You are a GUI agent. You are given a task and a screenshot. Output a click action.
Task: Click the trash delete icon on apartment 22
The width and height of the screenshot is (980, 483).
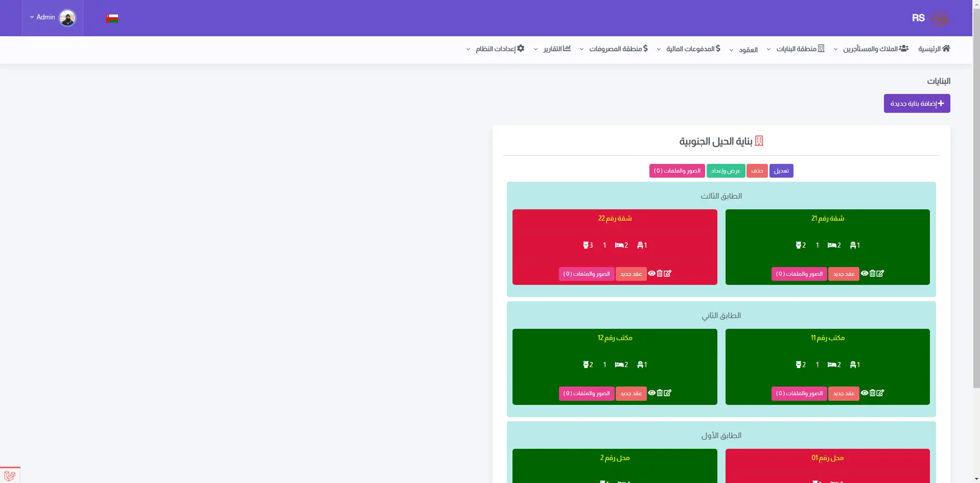pos(660,274)
